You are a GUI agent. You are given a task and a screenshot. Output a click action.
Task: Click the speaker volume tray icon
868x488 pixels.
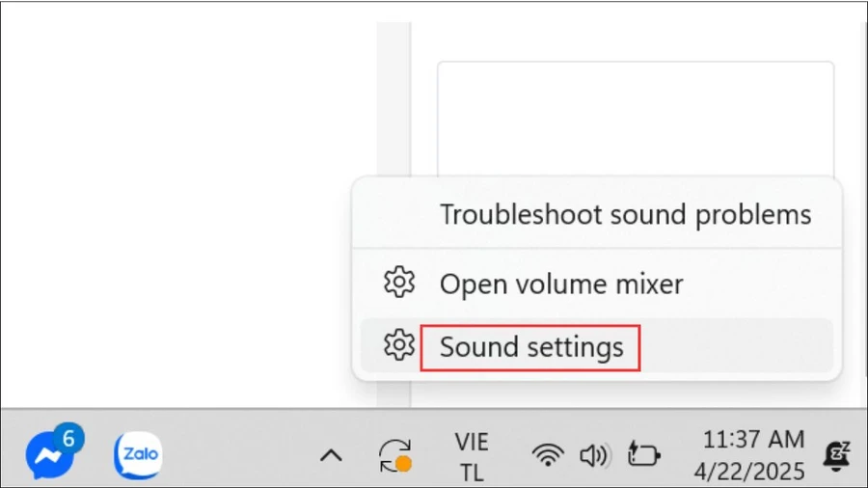point(595,455)
